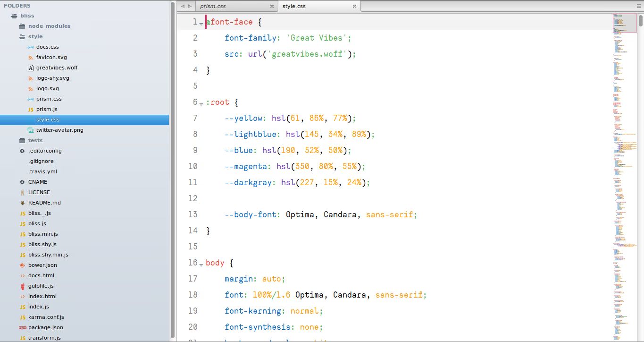
Task: Open the LICENSE file
Action: (40, 192)
